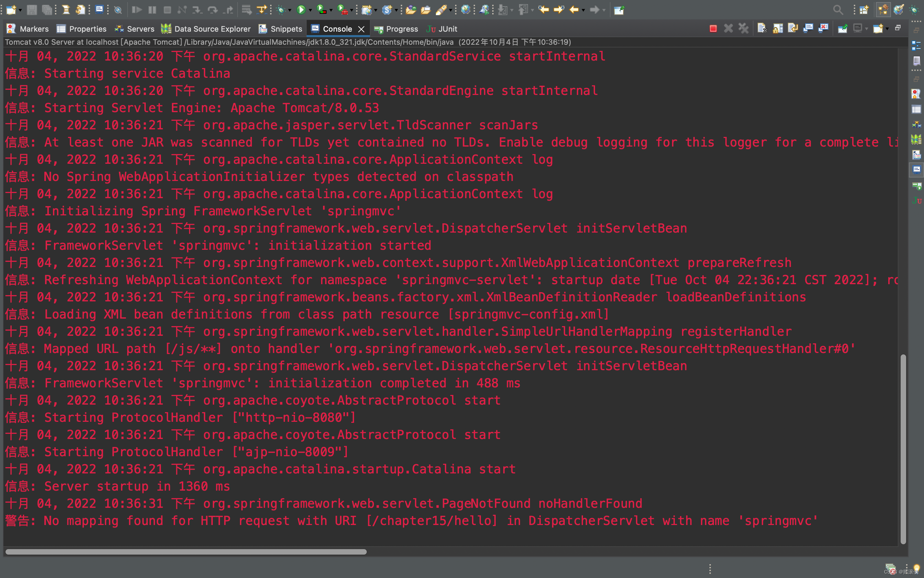Click the magnifier Quick Access search icon

coord(838,10)
